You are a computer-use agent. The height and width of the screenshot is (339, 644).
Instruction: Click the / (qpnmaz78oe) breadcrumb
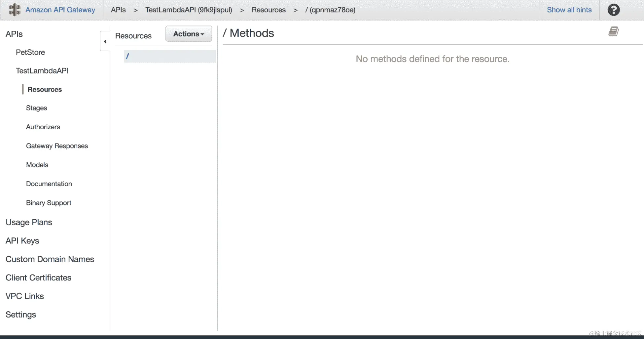click(x=330, y=10)
